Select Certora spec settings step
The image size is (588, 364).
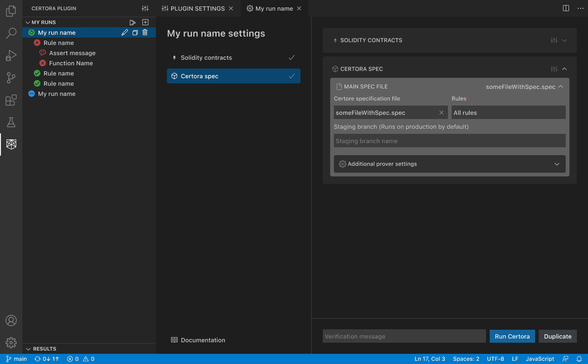(234, 76)
